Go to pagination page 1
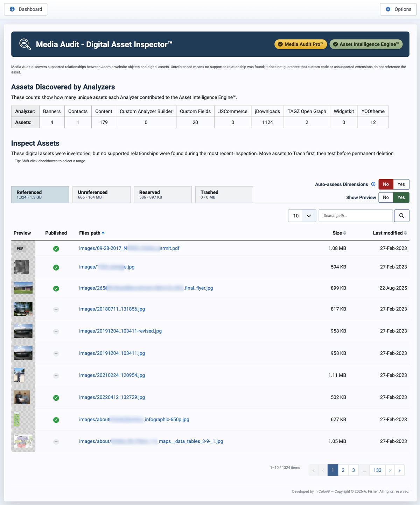The height and width of the screenshot is (505, 420). pos(332,470)
